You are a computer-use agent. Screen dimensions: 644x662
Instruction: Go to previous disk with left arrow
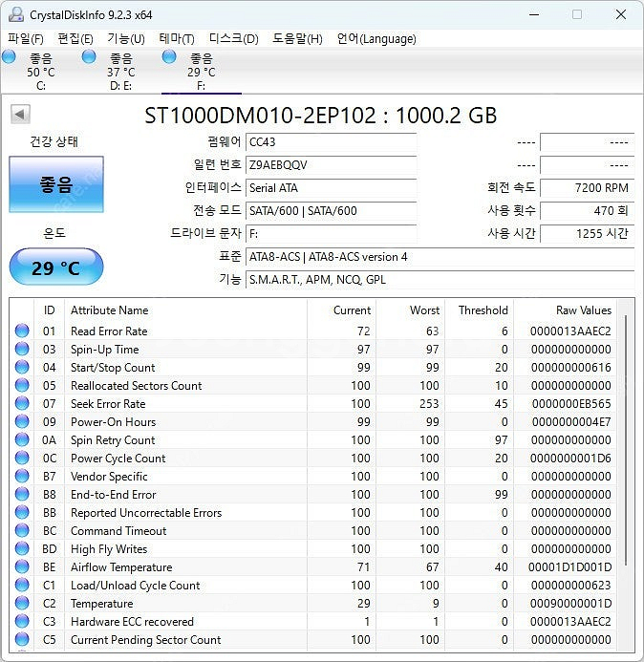(x=20, y=114)
